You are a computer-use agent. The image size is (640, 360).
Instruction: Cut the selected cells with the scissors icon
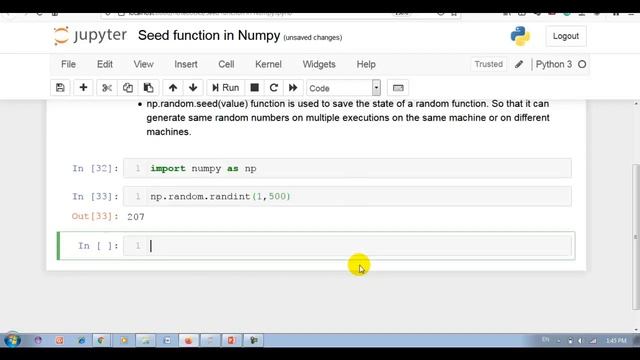[107, 88]
